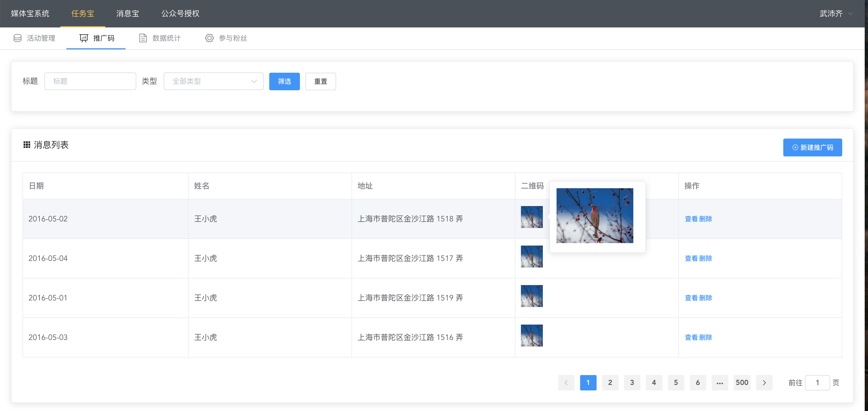Click the 重置 reset button
Image resolution: width=868 pixels, height=411 pixels.
[x=320, y=81]
